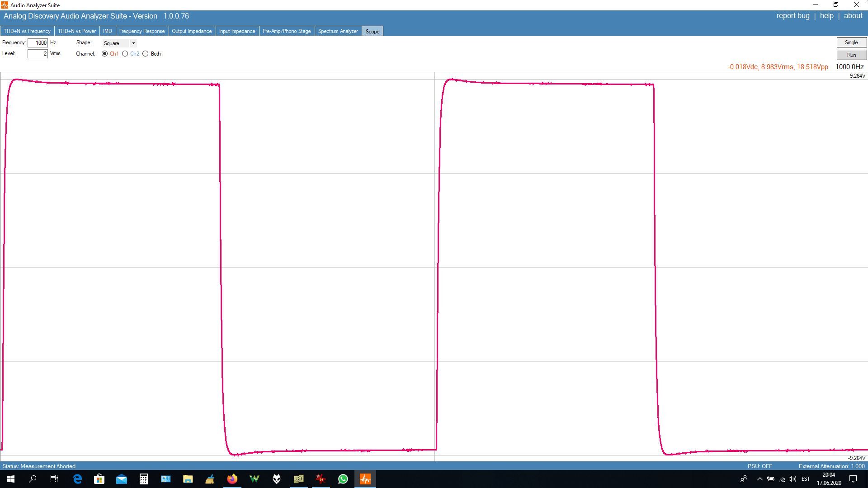This screenshot has height=488, width=868.
Task: Click the Frequency input field
Action: point(38,43)
